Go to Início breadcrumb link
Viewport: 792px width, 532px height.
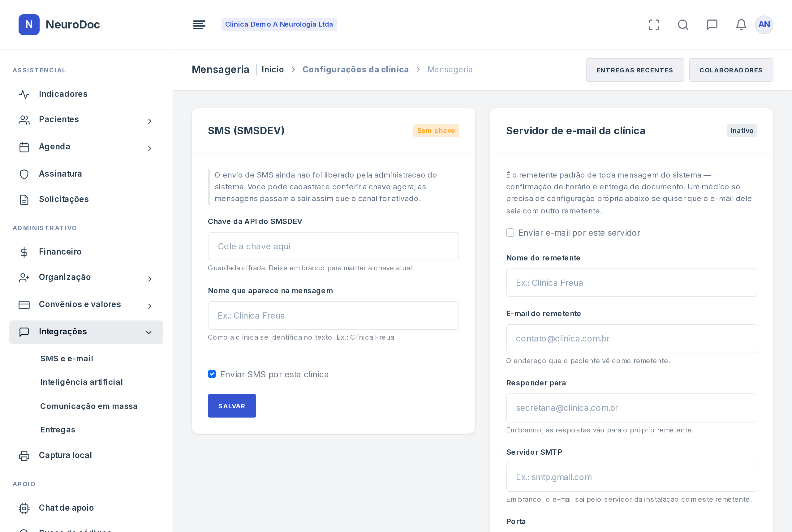pyautogui.click(x=273, y=69)
